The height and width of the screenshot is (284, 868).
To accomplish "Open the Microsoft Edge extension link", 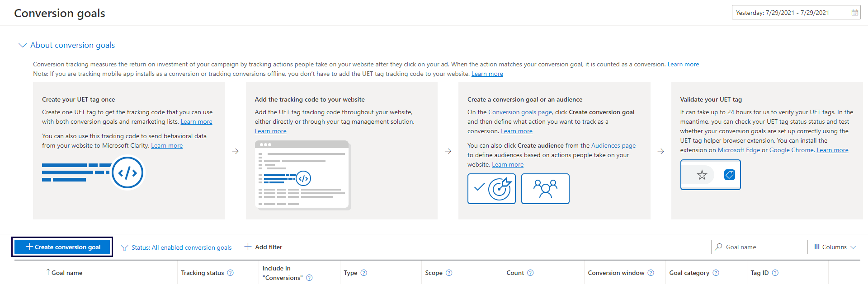I will click(x=739, y=150).
